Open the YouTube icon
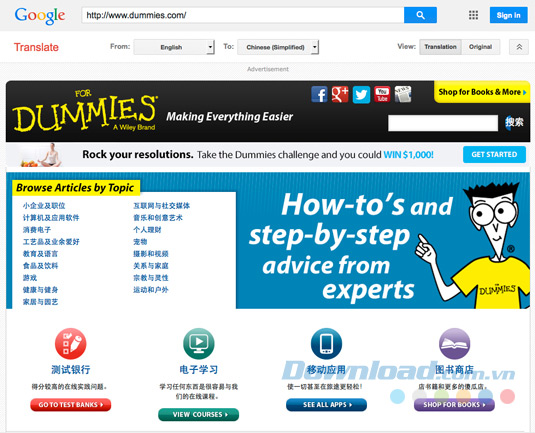The image size is (535, 433). coord(382,95)
